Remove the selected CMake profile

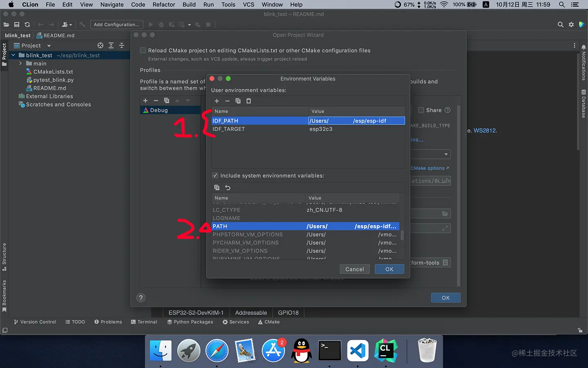tap(156, 101)
